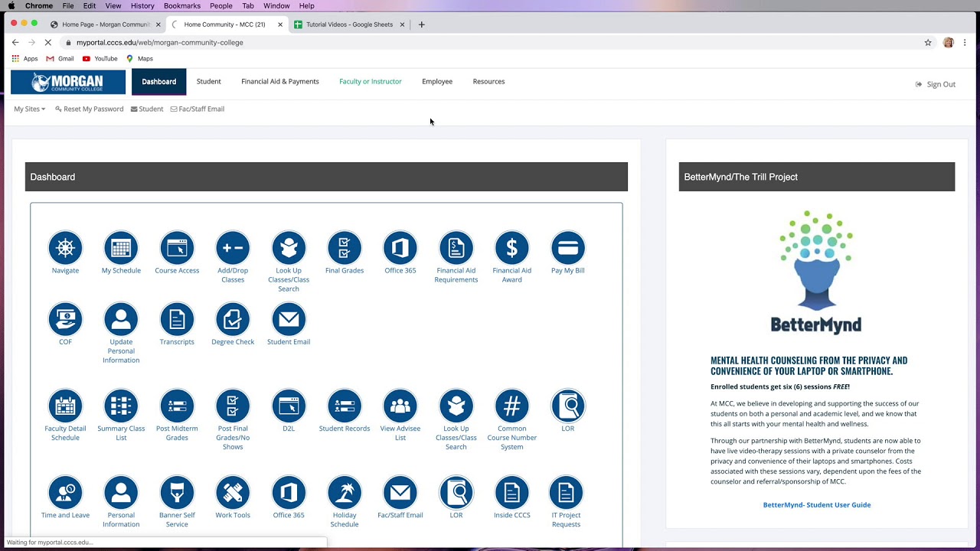Screen dimensions: 980x551
Task: Go back with browser back arrow
Action: point(15,43)
